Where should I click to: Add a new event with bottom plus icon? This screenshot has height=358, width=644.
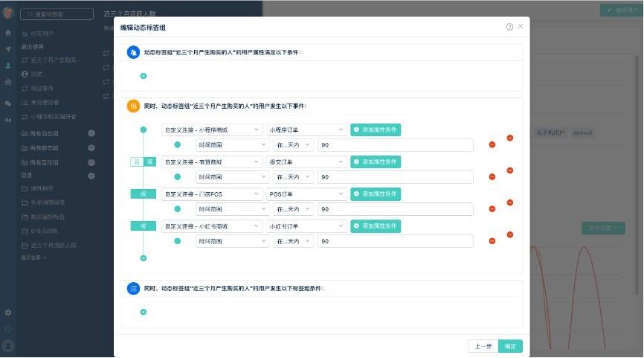[144, 258]
